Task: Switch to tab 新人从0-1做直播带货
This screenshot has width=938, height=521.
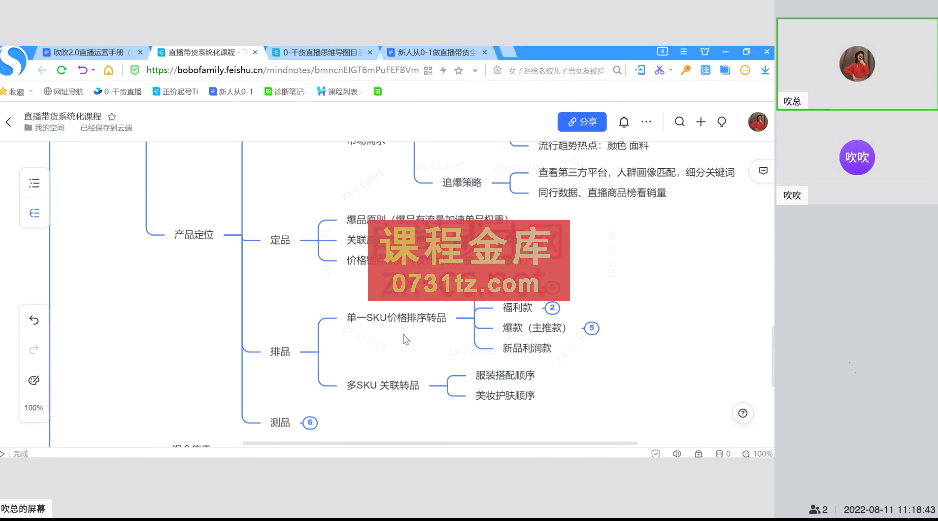Action: pos(435,53)
